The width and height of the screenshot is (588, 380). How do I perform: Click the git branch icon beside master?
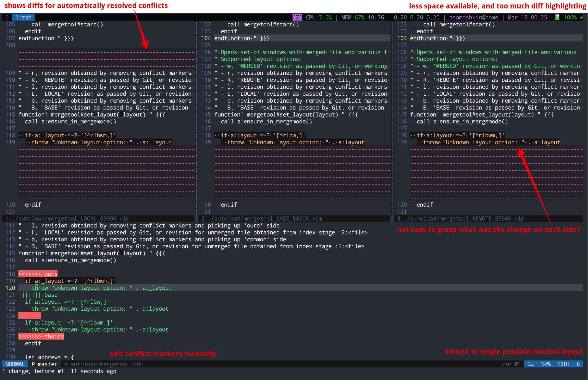click(x=33, y=364)
